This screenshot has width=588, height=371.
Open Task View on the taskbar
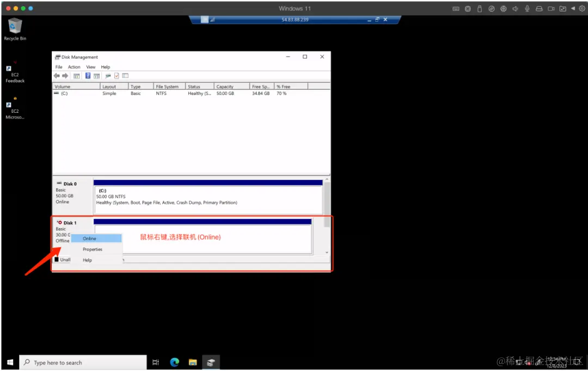pyautogui.click(x=156, y=362)
